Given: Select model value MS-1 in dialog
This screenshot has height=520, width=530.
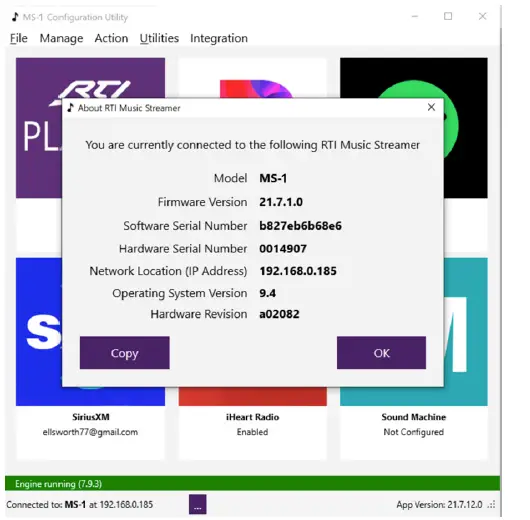Looking at the screenshot, I should point(273,178).
